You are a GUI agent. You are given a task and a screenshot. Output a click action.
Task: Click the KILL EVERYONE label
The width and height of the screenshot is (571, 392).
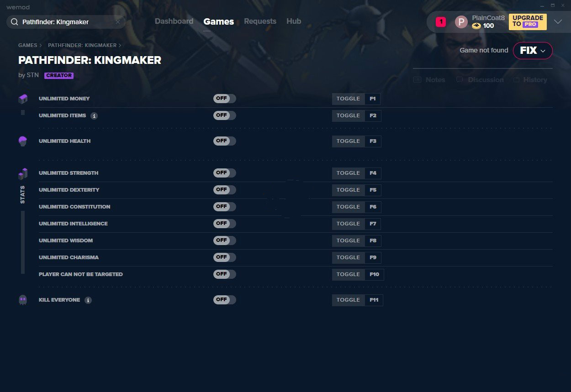click(59, 300)
